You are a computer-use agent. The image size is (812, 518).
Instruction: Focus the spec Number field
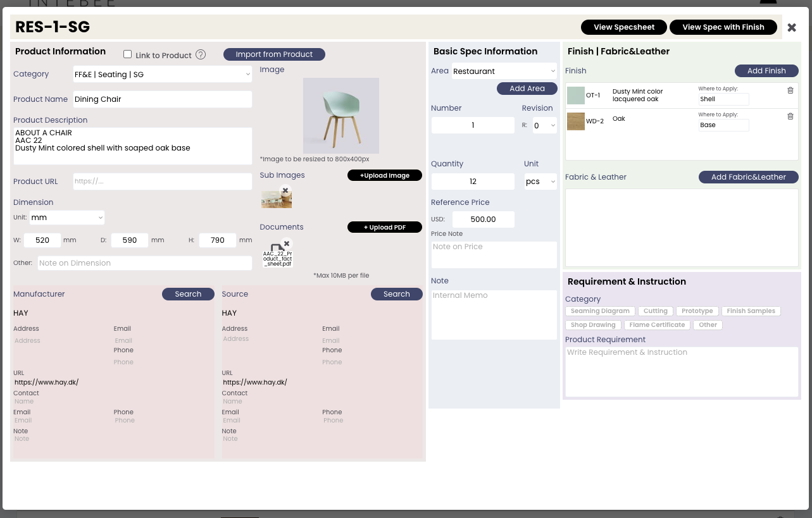tap(473, 125)
